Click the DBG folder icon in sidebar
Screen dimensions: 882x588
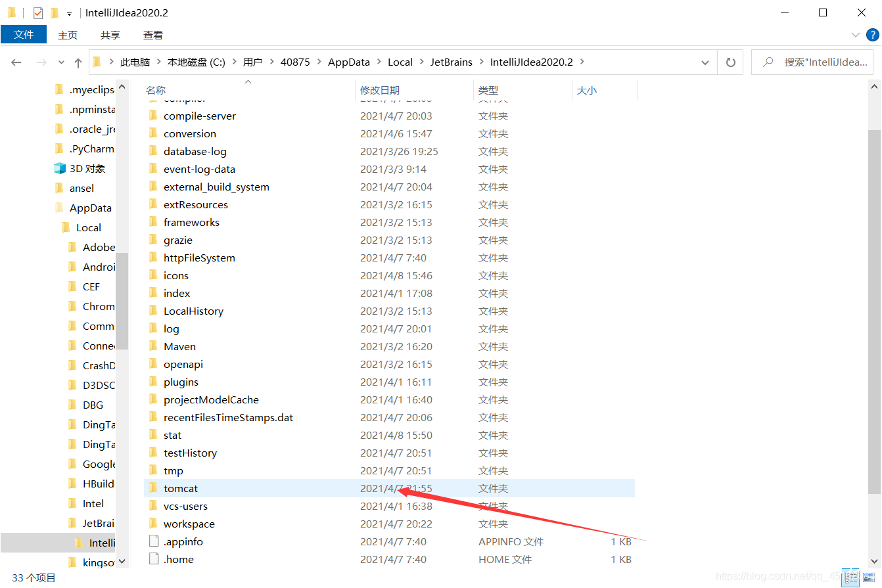point(72,405)
